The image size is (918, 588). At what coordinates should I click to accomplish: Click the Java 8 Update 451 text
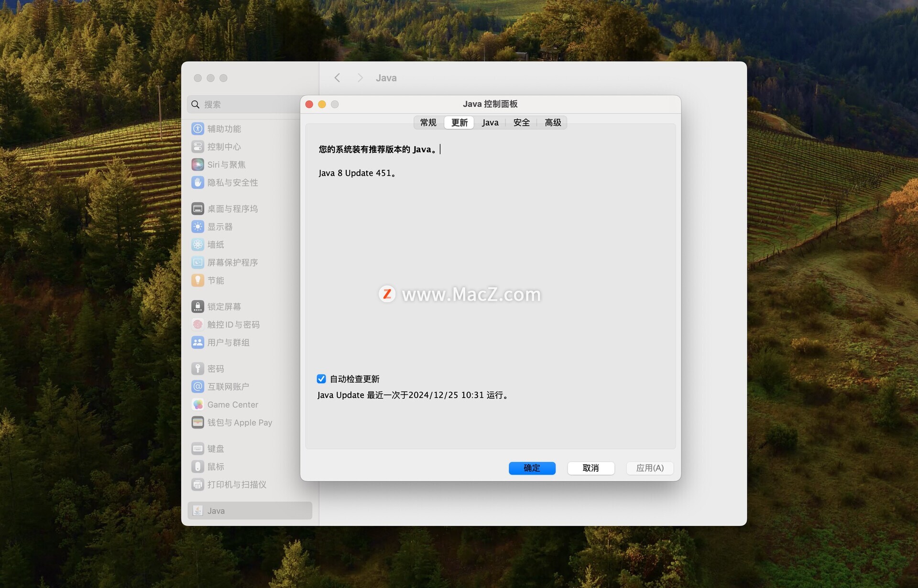click(357, 173)
